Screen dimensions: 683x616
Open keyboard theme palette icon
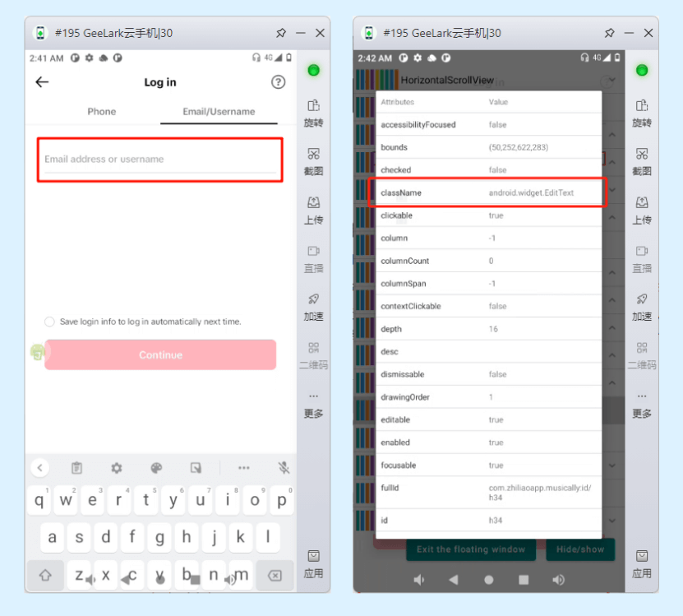point(156,468)
